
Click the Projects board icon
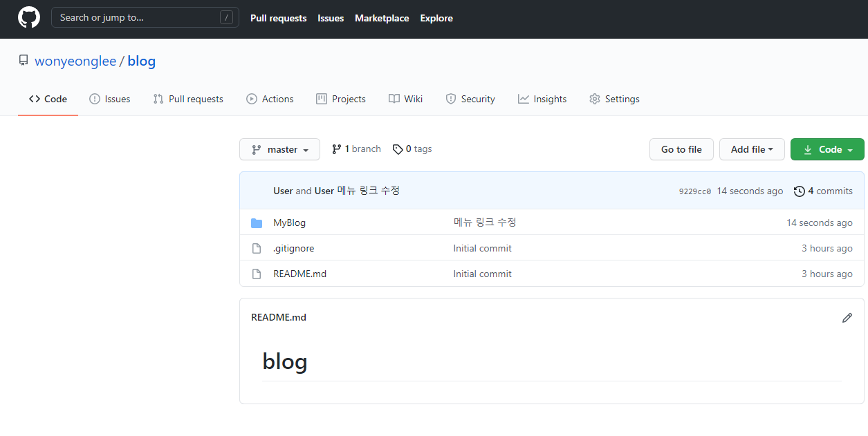tap(322, 99)
